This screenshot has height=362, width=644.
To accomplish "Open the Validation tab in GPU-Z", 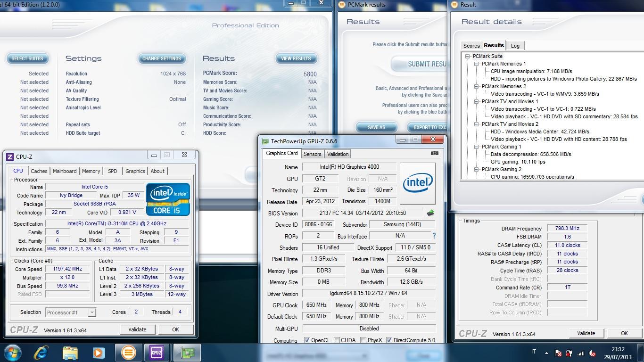I will [x=338, y=154].
